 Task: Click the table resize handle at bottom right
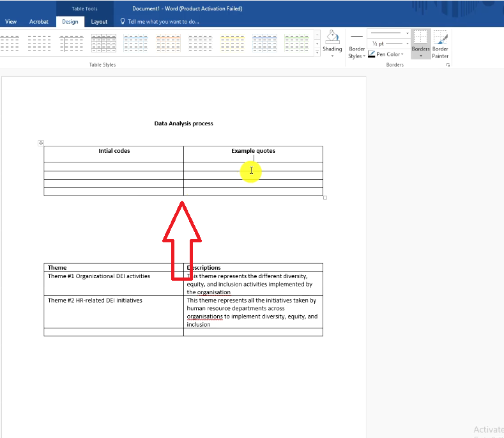(325, 198)
